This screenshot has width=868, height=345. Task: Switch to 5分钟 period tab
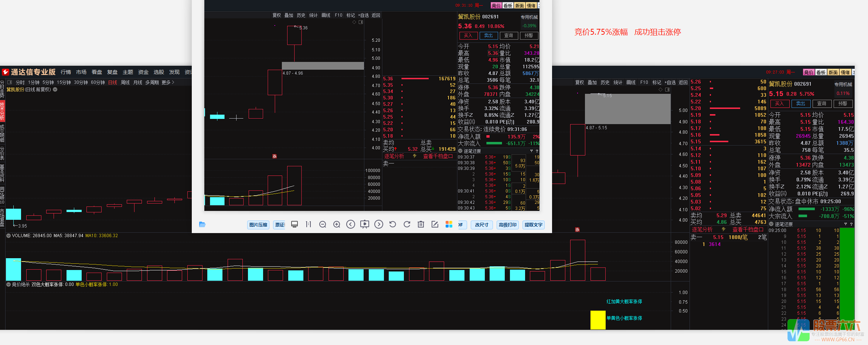click(48, 82)
